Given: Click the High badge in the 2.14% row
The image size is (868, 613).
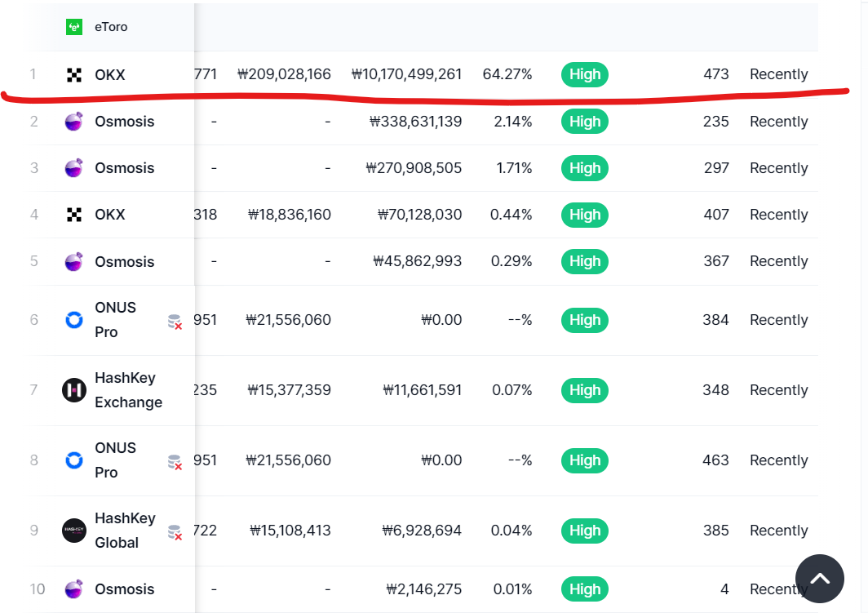Looking at the screenshot, I should pos(585,122).
